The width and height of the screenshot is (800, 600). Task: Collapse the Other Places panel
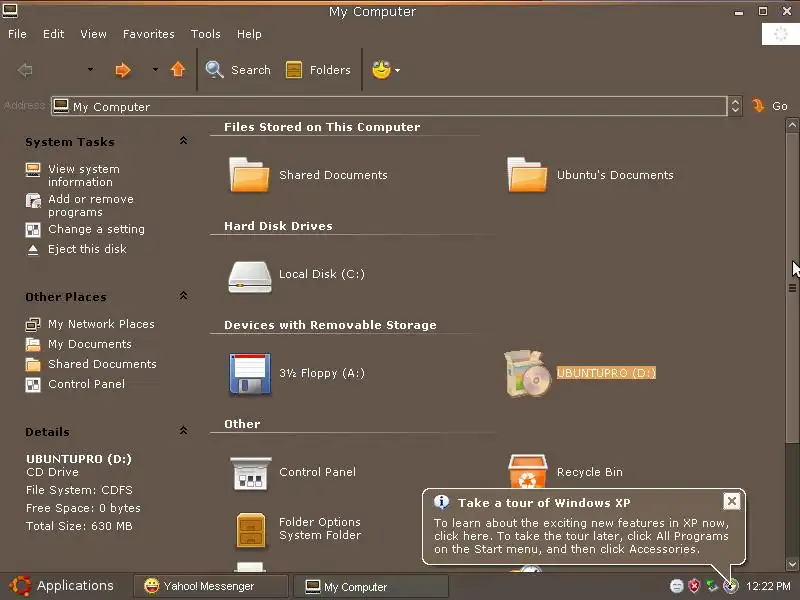(x=183, y=296)
